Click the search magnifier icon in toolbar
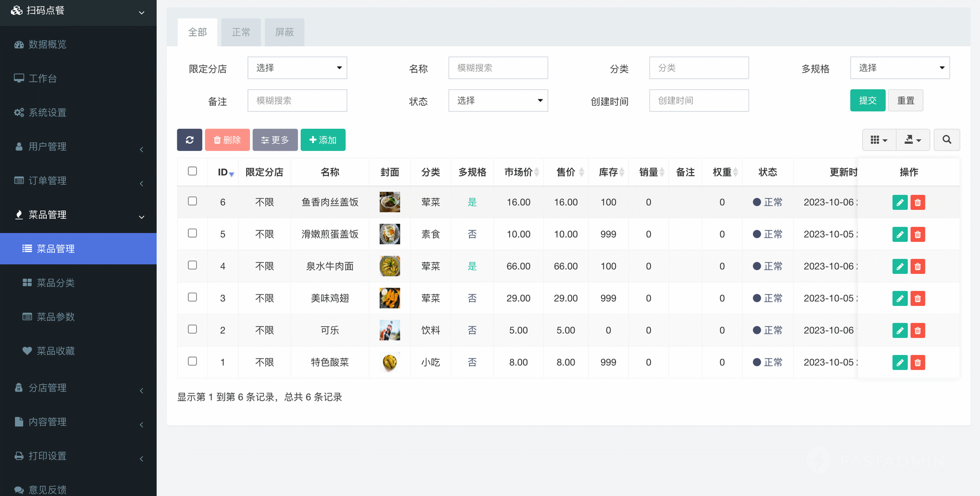 946,140
